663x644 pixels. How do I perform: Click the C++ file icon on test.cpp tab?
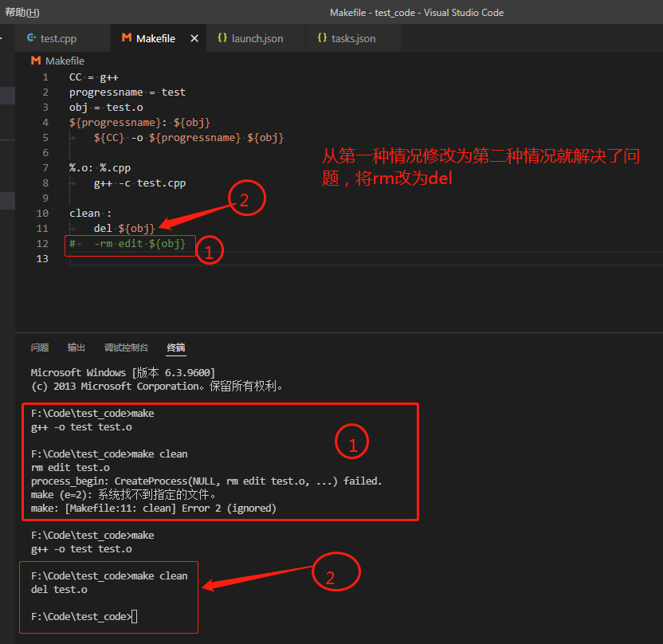pyautogui.click(x=31, y=37)
